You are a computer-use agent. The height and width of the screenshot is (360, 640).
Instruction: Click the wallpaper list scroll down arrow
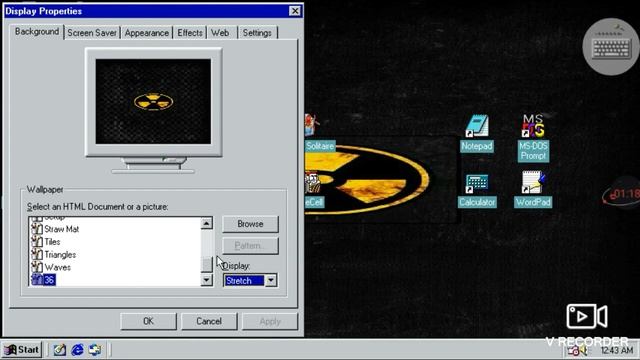(207, 280)
